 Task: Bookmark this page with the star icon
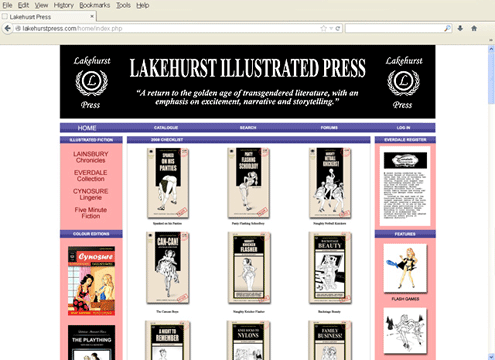point(323,28)
